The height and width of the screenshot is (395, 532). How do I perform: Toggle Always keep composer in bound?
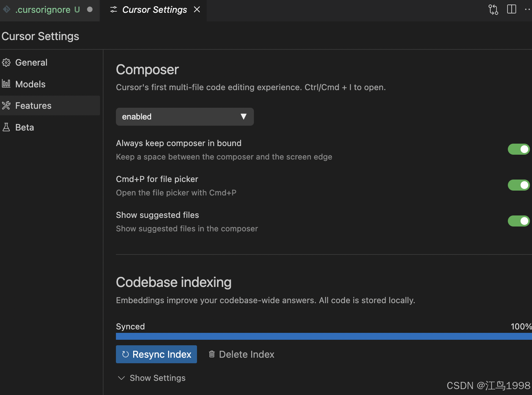[x=519, y=149]
